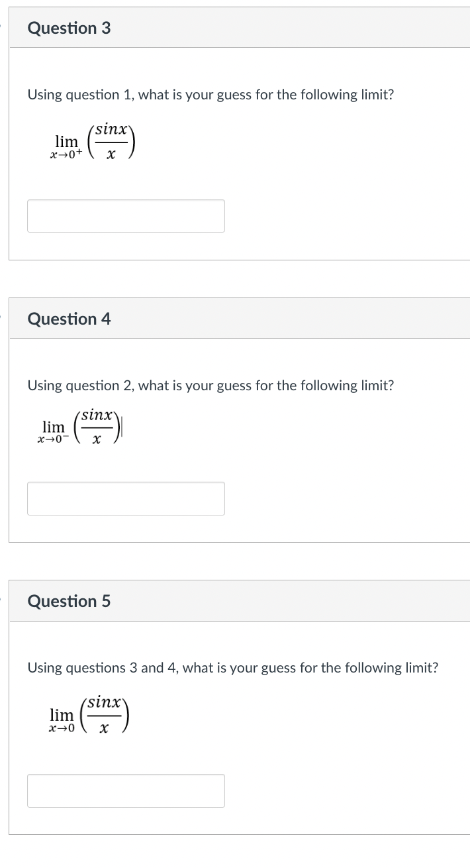Click the question flag marker beside Question 5

(x=2, y=598)
